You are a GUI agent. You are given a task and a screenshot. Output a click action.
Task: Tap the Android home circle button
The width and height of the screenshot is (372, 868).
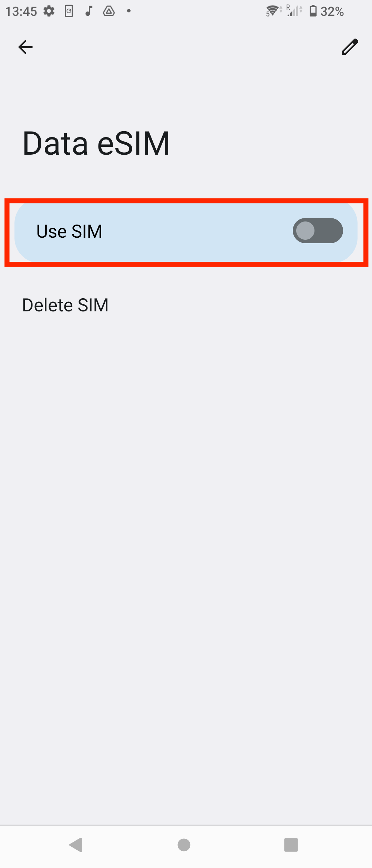pos(184,845)
